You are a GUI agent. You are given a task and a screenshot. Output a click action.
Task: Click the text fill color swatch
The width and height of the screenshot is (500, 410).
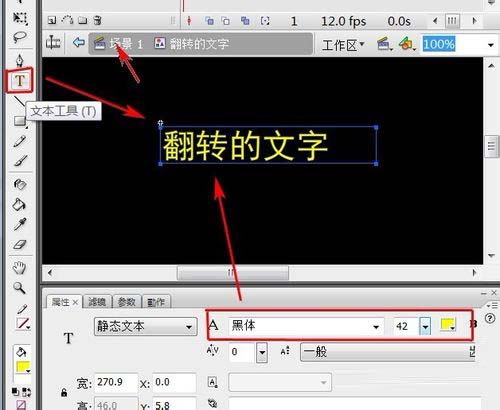click(x=448, y=325)
